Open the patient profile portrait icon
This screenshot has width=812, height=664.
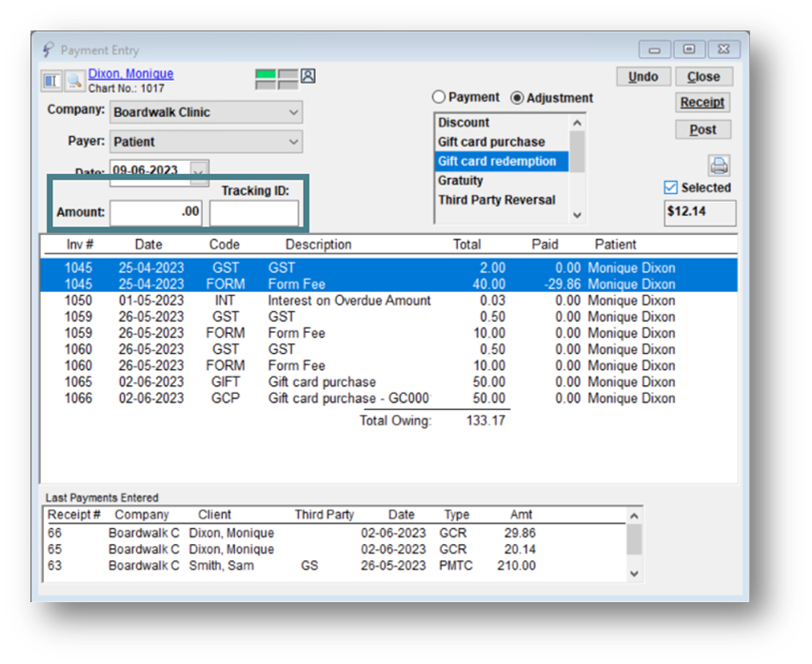(308, 76)
